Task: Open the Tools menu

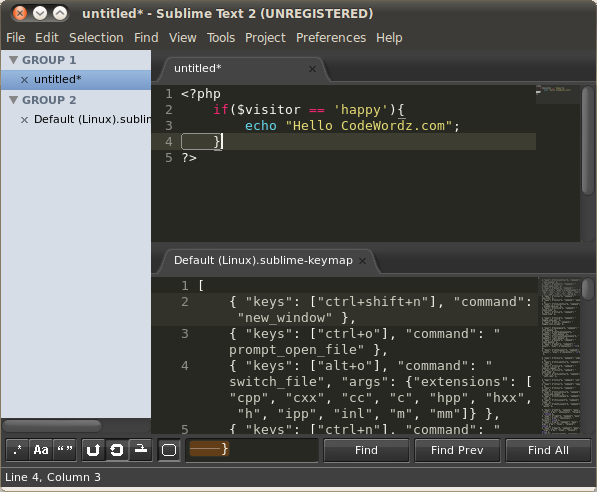Action: tap(221, 38)
